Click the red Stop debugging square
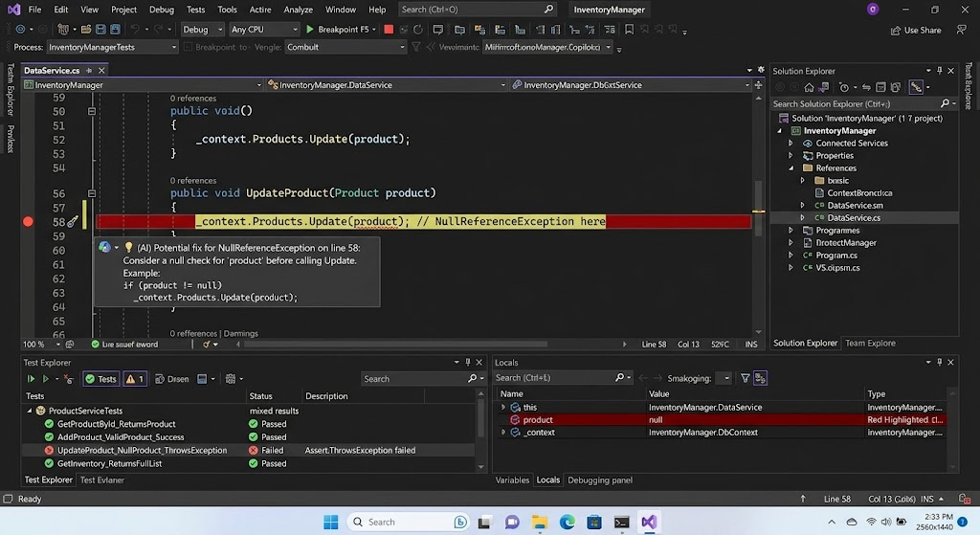980x535 pixels. (x=389, y=30)
